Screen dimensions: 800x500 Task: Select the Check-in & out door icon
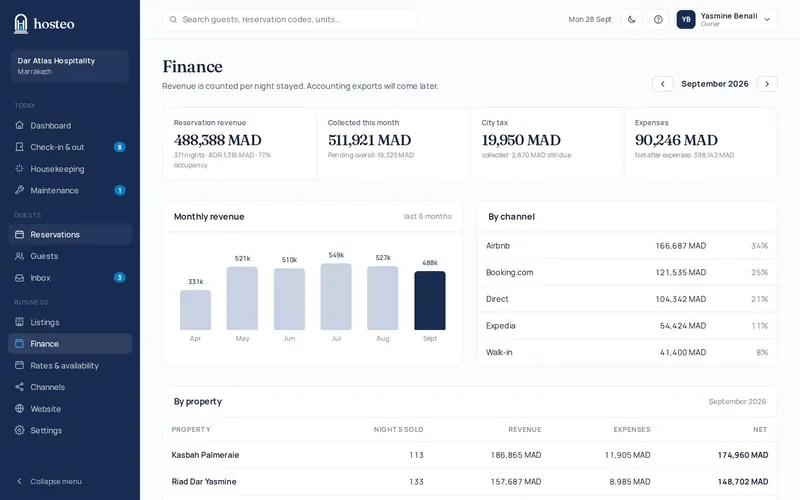(19, 147)
